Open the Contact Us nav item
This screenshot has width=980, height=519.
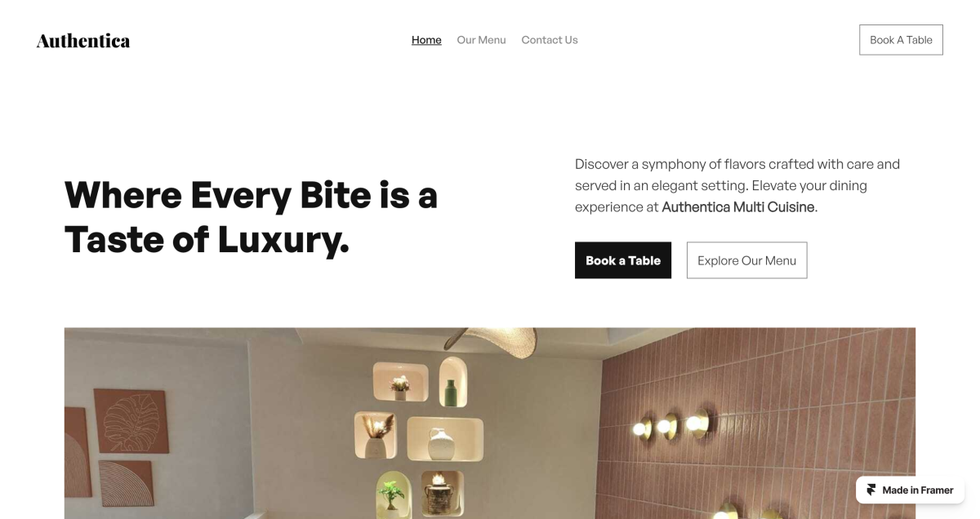(x=550, y=40)
